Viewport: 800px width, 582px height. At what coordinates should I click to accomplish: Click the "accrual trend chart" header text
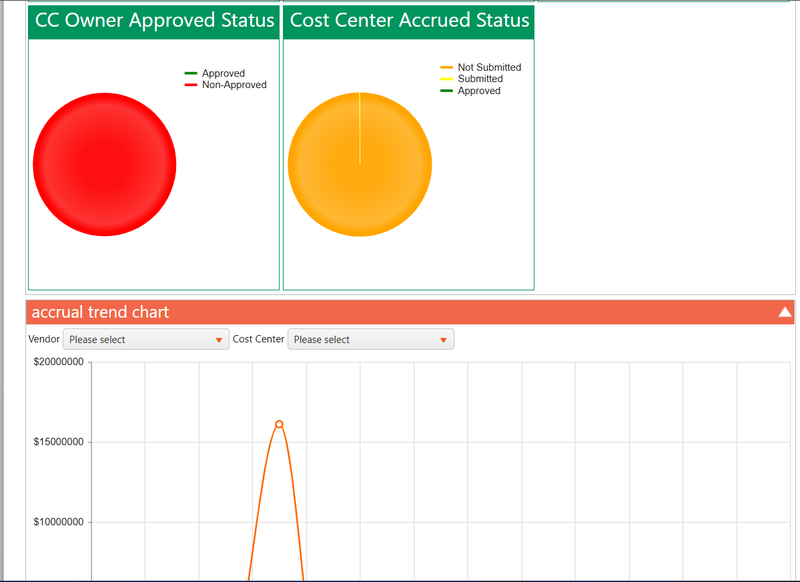(x=100, y=312)
